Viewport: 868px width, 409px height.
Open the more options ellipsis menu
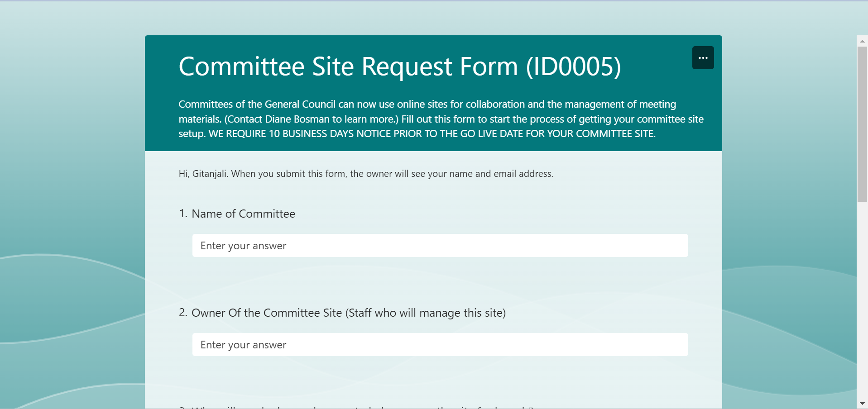[x=703, y=58]
